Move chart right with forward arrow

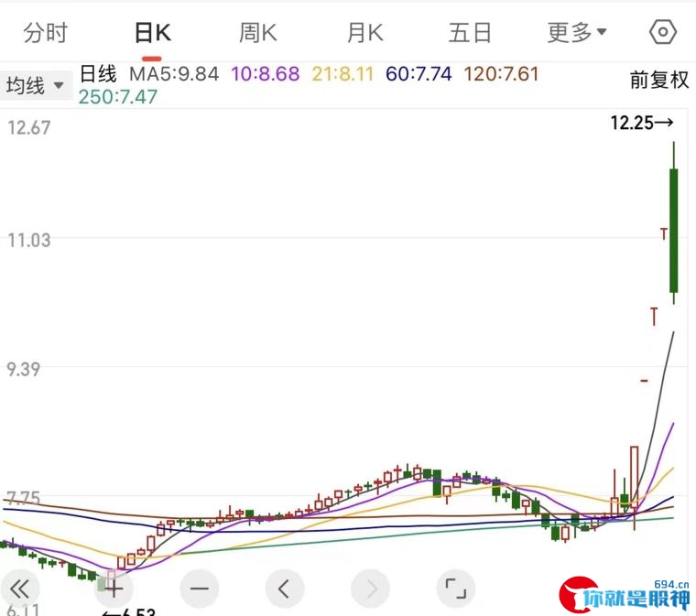[370, 589]
